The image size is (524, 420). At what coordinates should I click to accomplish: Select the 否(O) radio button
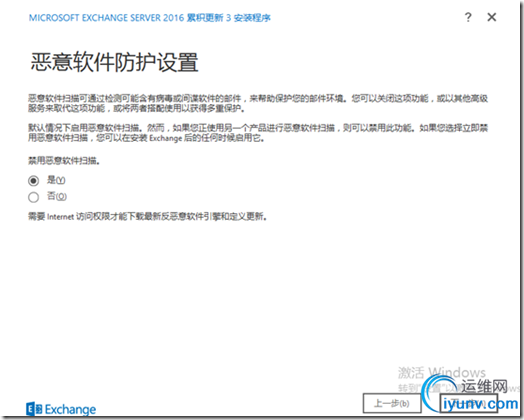click(33, 197)
